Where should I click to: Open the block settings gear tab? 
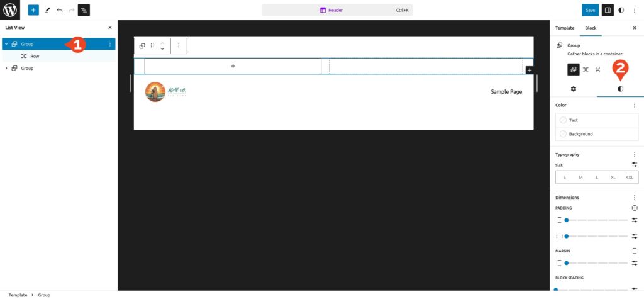(x=573, y=89)
